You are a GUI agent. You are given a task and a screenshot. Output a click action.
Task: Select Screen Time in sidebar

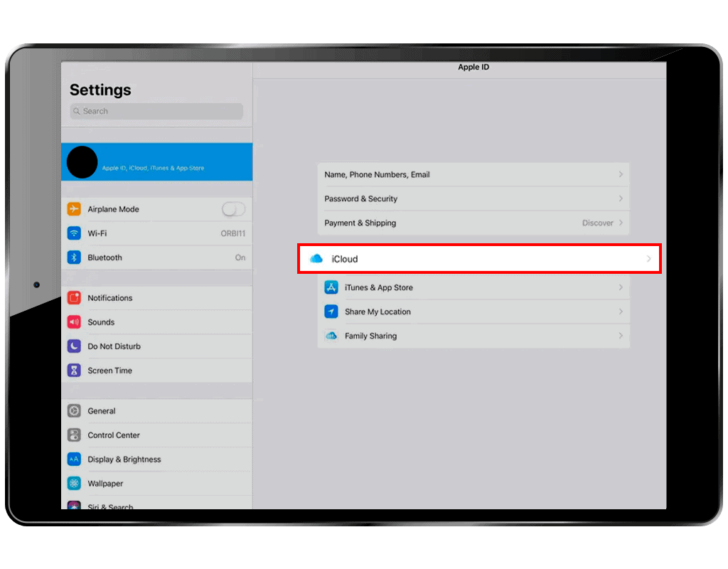pos(157,370)
